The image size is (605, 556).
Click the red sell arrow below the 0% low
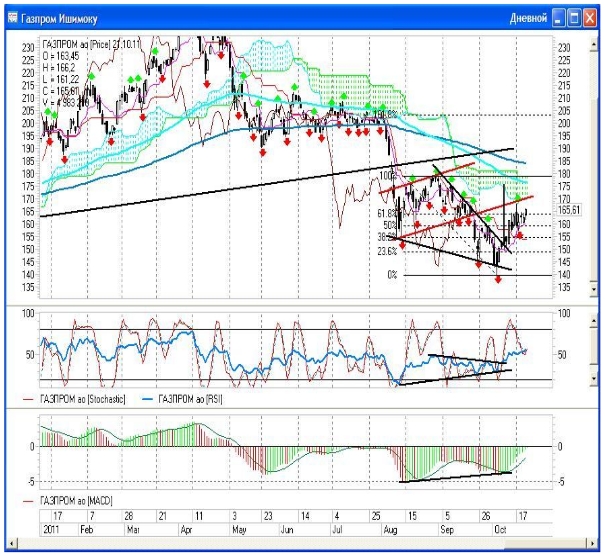coord(498,279)
